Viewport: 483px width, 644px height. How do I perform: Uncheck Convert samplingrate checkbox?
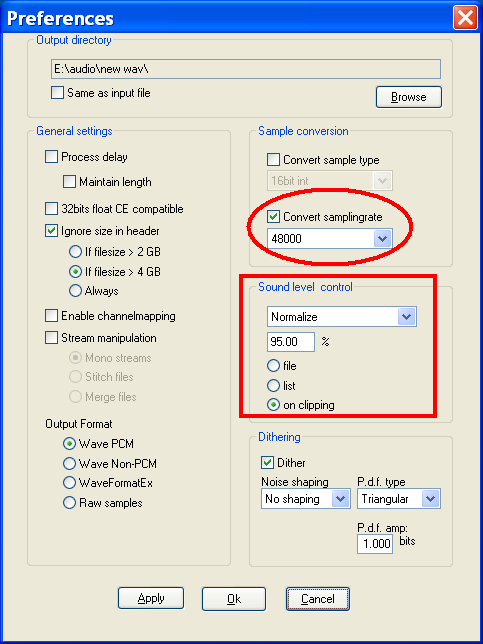pos(273,216)
